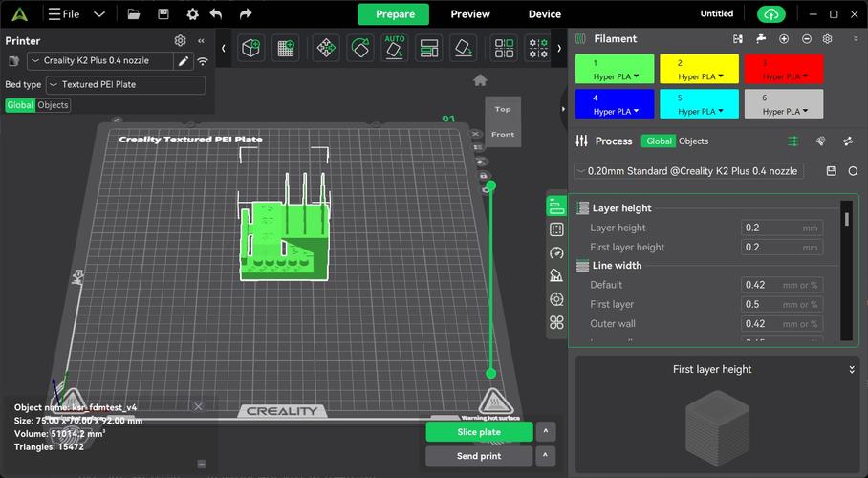The width and height of the screenshot is (868, 478).
Task: Click the AUTO orient icon
Action: pyautogui.click(x=394, y=47)
